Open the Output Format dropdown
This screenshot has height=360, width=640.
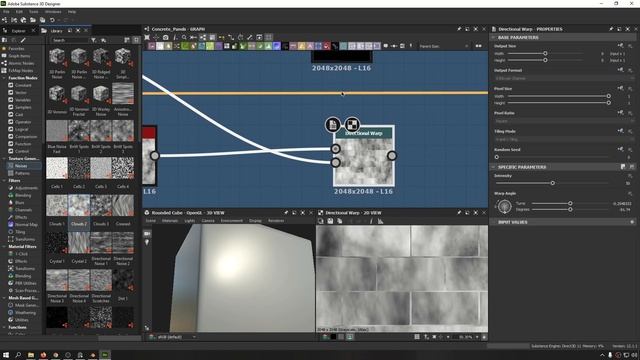(x=564, y=78)
